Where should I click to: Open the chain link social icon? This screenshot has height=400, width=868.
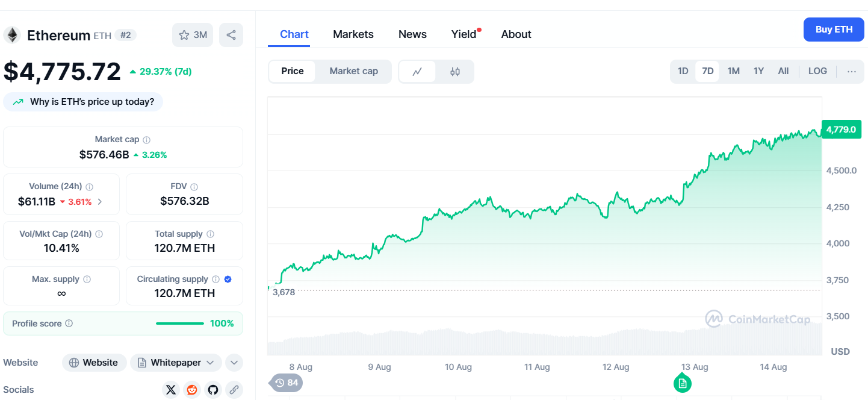(234, 390)
